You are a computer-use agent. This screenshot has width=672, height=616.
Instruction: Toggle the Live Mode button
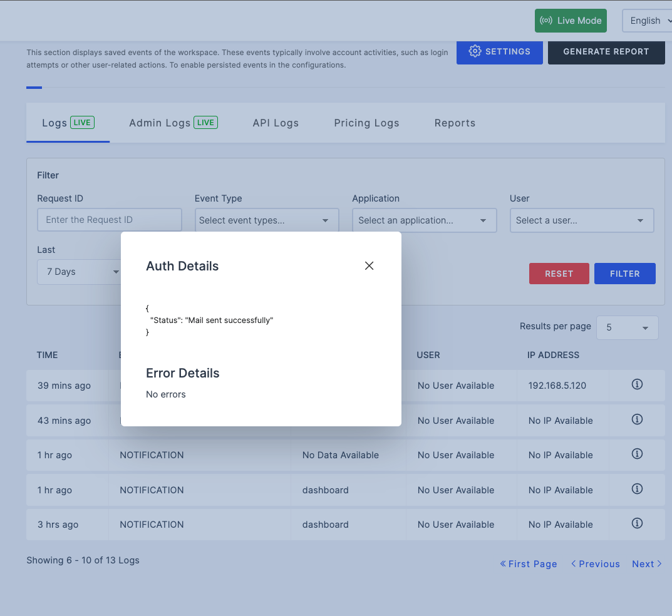pyautogui.click(x=571, y=21)
